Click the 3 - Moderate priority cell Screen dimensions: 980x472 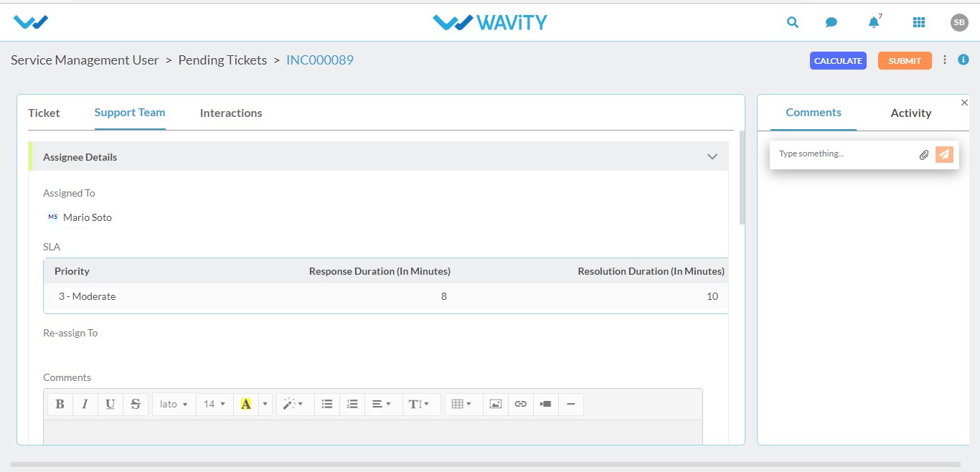click(x=88, y=296)
